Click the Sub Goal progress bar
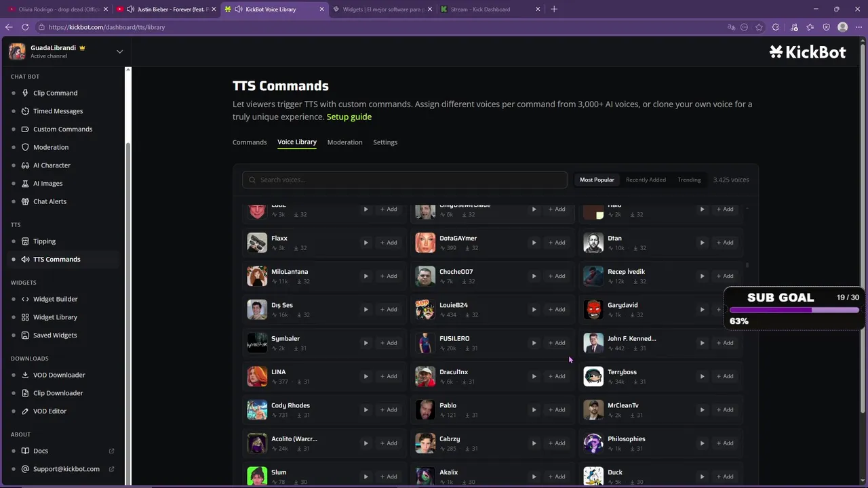868x488 pixels. point(793,310)
